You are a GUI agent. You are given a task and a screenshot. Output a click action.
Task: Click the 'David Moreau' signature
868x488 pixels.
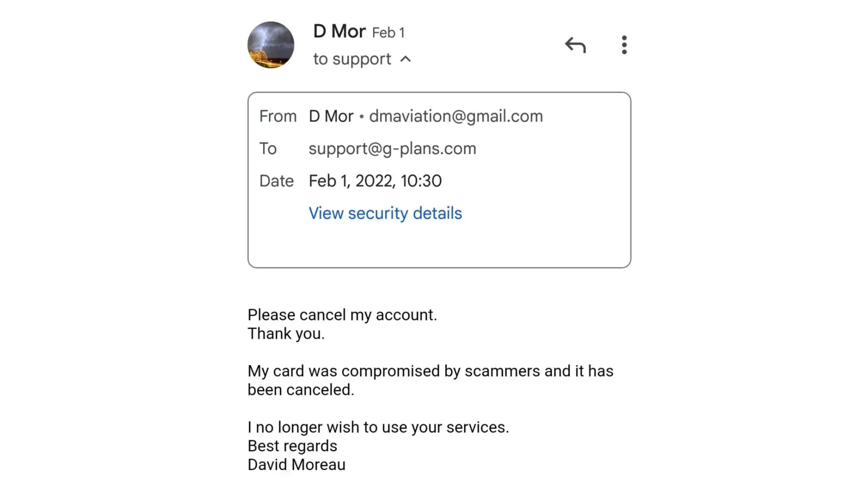[296, 465]
